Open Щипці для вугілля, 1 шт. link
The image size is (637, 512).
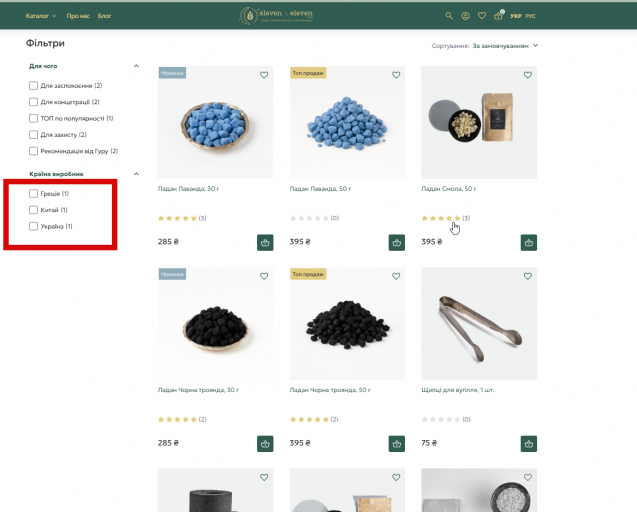click(x=458, y=390)
